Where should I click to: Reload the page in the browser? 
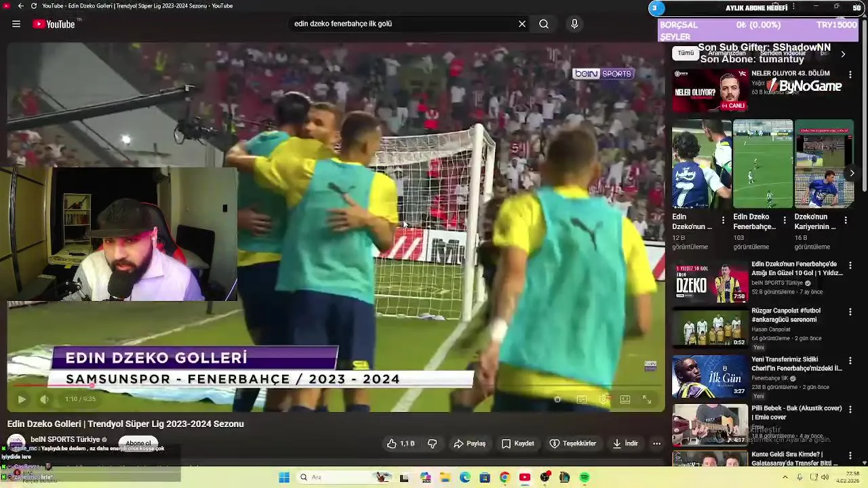34,5
